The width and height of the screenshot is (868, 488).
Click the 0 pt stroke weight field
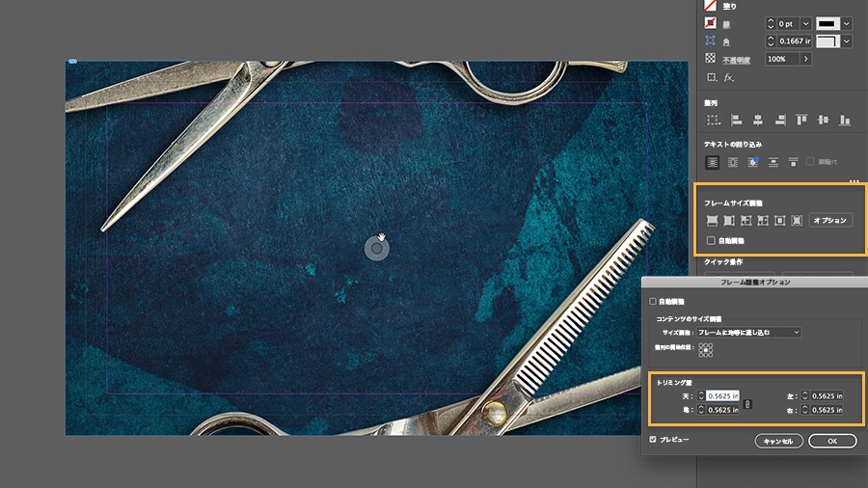[788, 24]
